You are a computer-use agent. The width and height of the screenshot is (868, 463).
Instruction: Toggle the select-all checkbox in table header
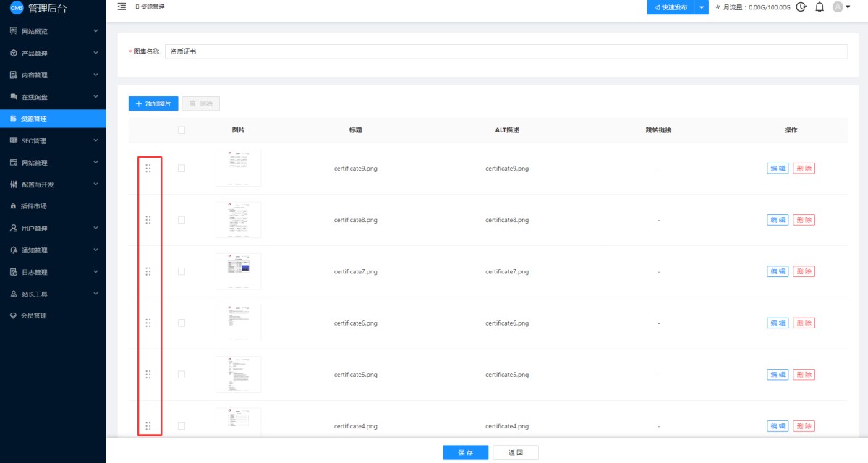[x=182, y=130]
